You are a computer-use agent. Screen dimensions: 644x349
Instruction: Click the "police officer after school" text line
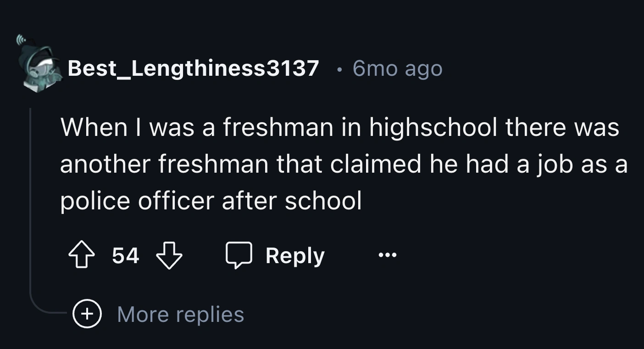pyautogui.click(x=211, y=201)
